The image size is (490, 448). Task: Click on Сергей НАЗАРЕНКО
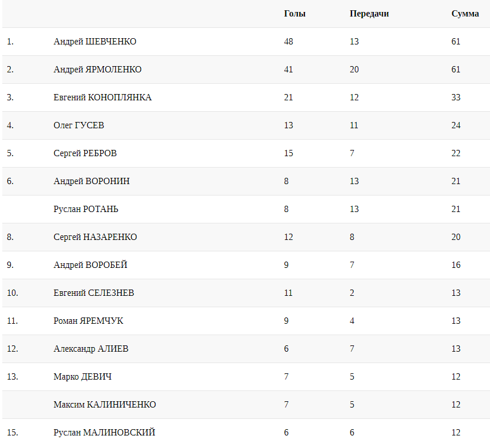coord(95,237)
